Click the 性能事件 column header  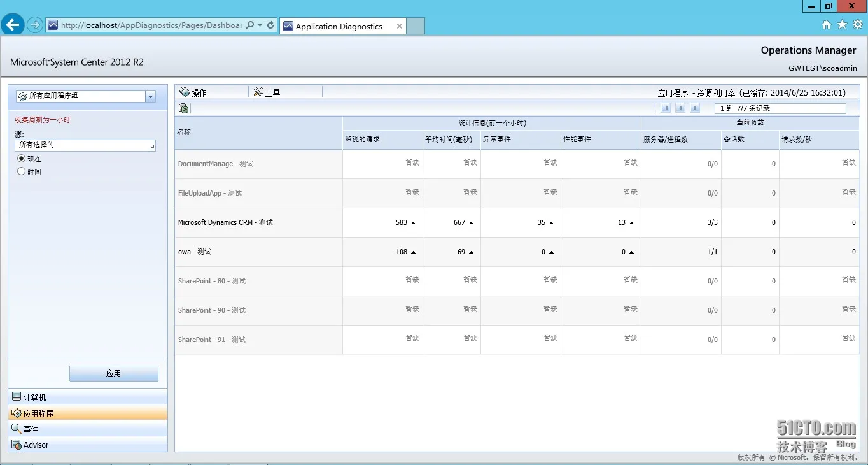point(601,139)
